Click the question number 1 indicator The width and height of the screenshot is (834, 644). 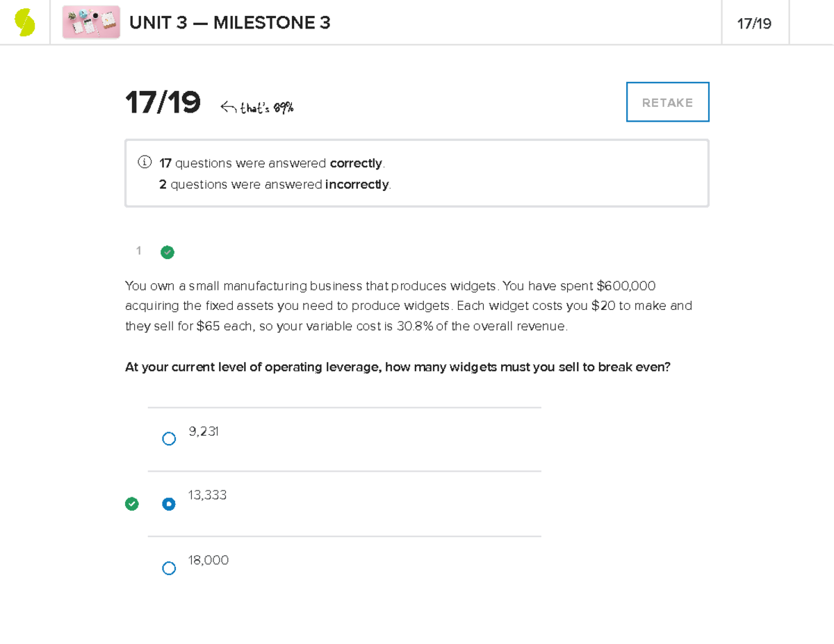[x=138, y=251]
